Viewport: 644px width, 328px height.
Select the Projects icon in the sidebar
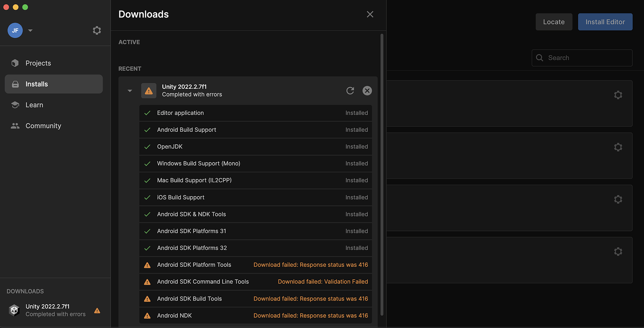(14, 63)
